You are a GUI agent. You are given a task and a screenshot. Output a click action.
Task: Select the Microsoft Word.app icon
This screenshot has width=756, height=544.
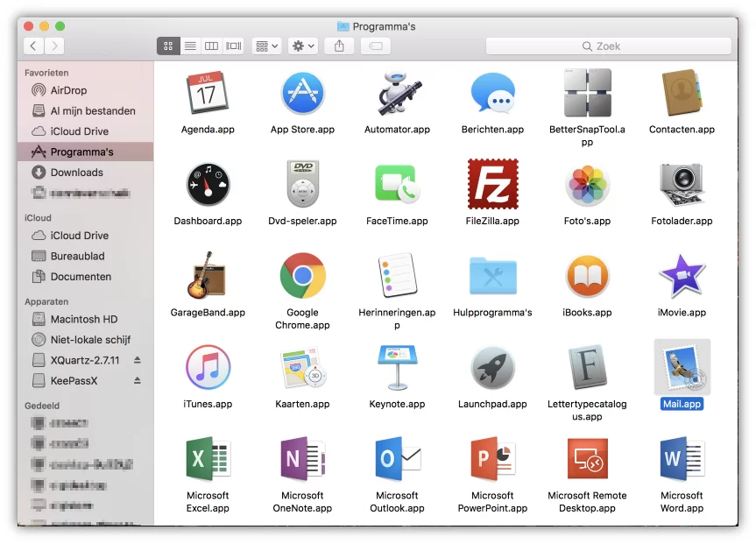[682, 459]
